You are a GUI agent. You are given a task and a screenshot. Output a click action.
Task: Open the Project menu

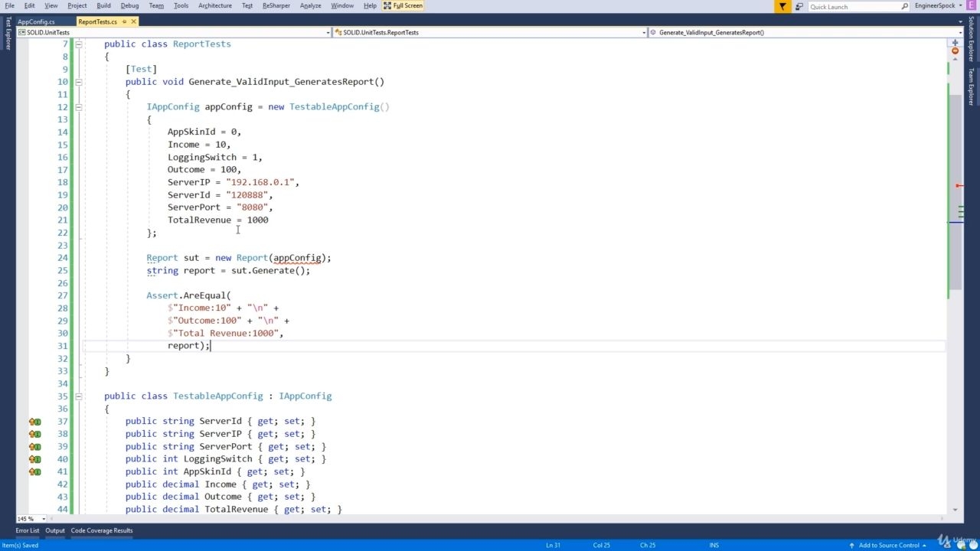77,6
